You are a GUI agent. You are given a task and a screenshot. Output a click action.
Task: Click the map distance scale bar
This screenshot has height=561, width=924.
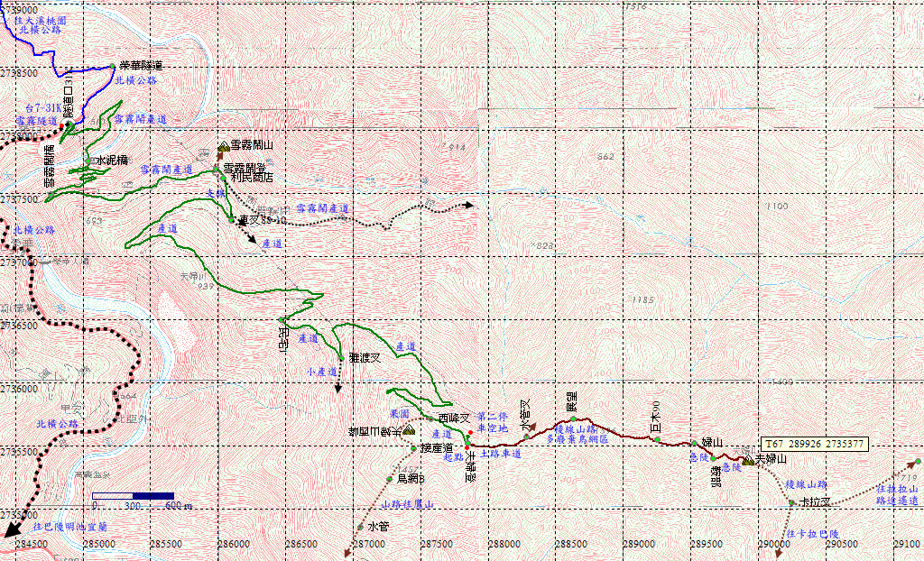[x=134, y=496]
